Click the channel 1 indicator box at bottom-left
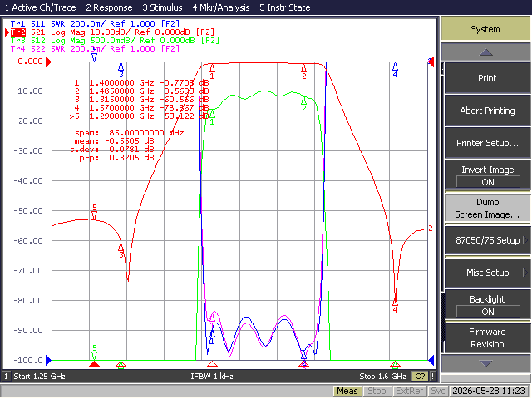Image resolution: width=532 pixels, height=399 pixels. pyautogui.click(x=6, y=377)
